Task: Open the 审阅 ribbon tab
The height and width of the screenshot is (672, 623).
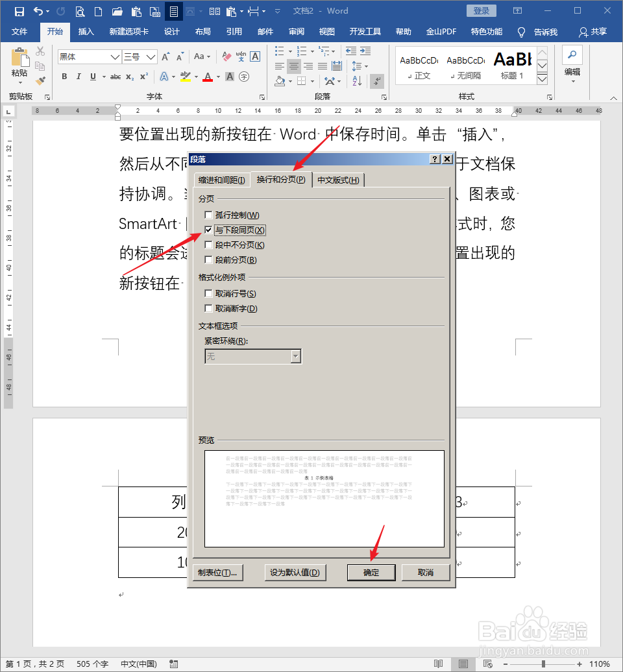Action: [297, 32]
